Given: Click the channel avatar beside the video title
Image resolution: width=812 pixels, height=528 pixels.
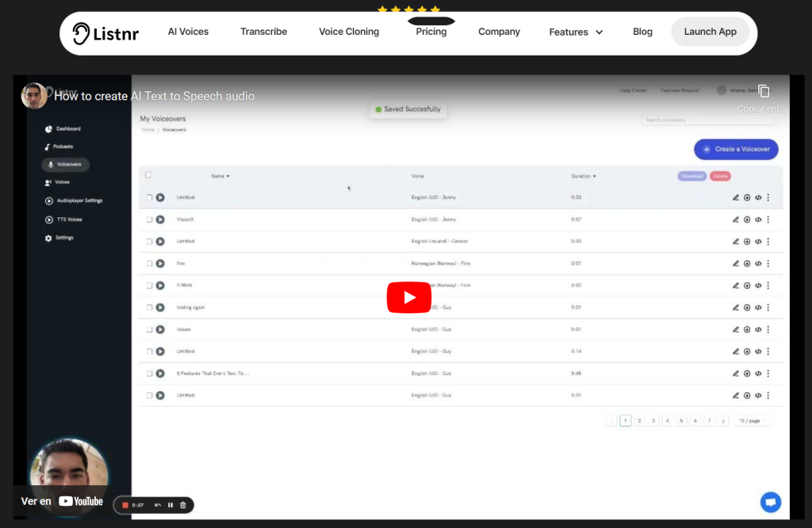Looking at the screenshot, I should tap(33, 96).
